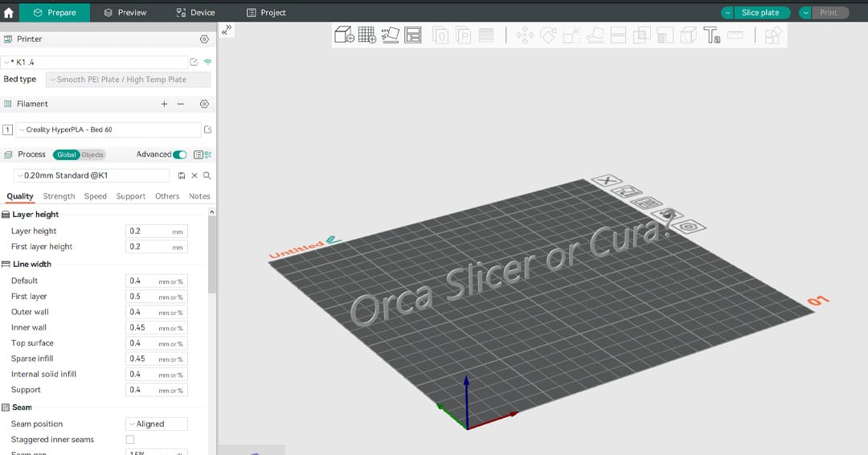Open the Bed type dropdown
This screenshot has height=455, width=868.
click(x=129, y=80)
